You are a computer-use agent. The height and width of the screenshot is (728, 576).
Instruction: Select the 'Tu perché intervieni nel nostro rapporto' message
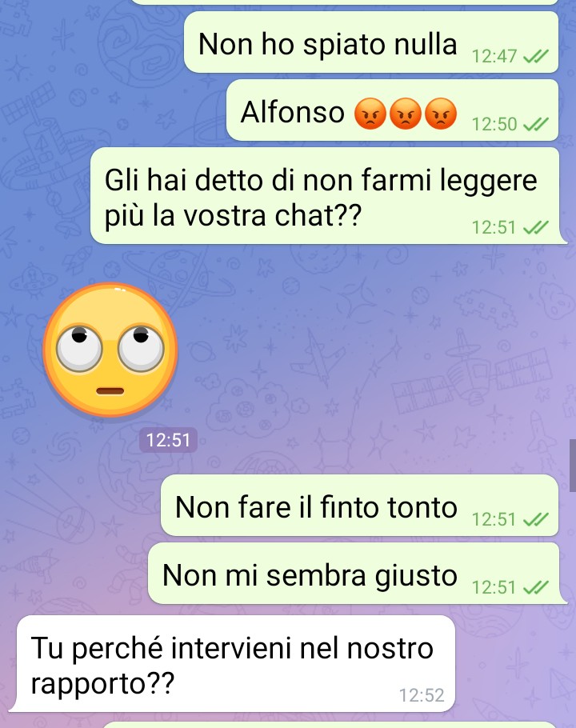tap(233, 663)
